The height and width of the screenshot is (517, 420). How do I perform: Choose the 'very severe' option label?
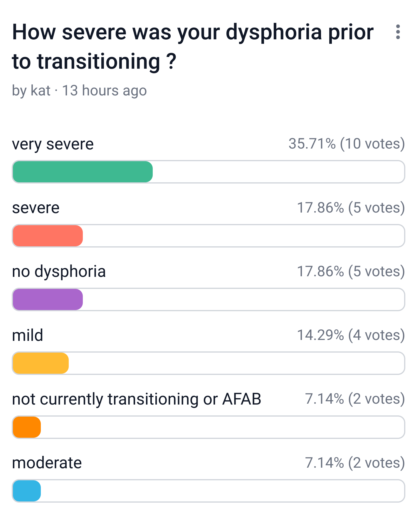[x=53, y=144]
